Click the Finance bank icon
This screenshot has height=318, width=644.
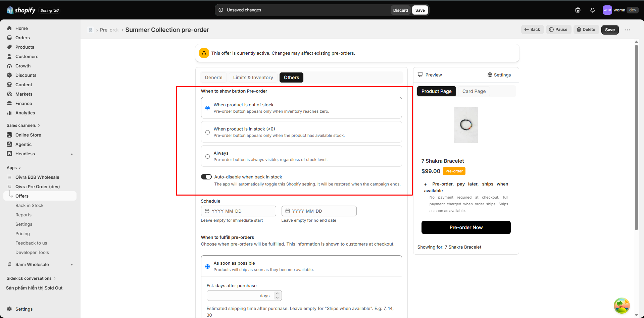tap(9, 103)
